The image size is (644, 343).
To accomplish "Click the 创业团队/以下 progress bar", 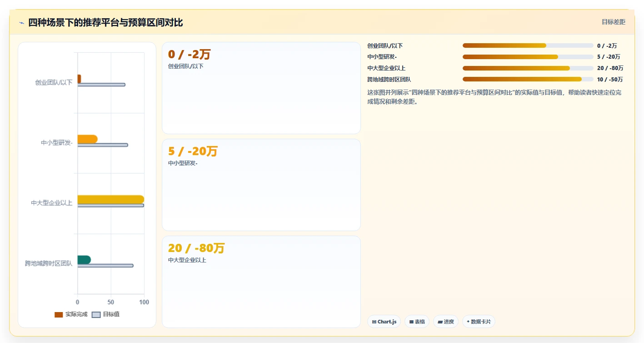I will click(x=528, y=45).
